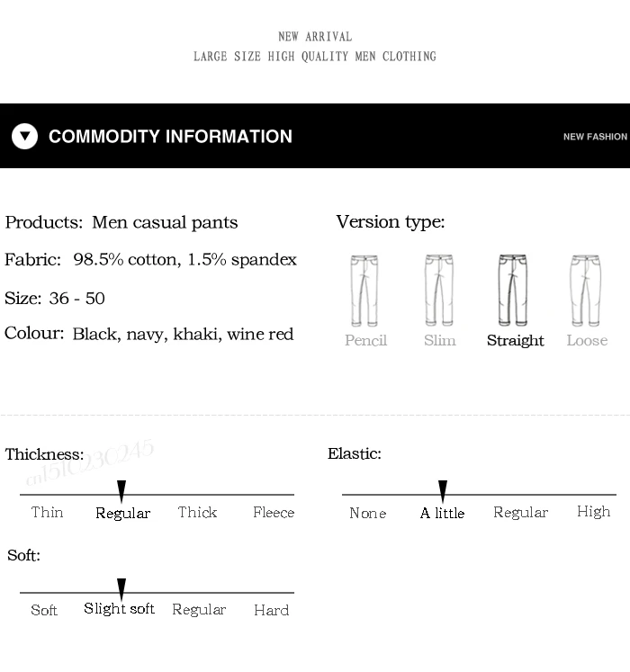Choose the High elastic option
This screenshot has width=630, height=672.
(x=593, y=512)
